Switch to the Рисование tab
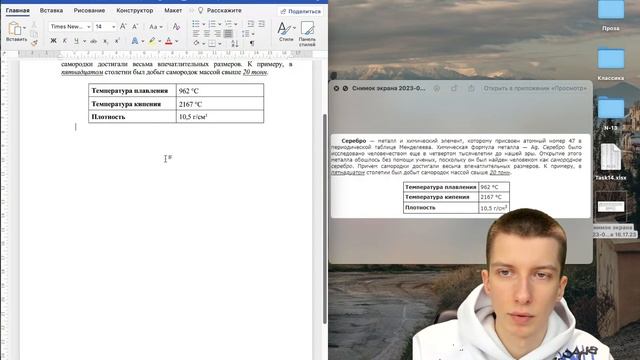The height and width of the screenshot is (360, 640). [x=89, y=10]
